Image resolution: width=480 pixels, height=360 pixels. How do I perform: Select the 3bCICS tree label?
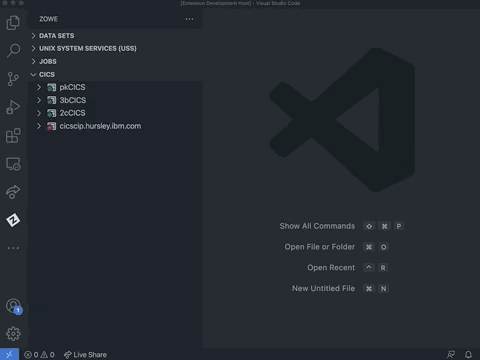click(x=73, y=100)
